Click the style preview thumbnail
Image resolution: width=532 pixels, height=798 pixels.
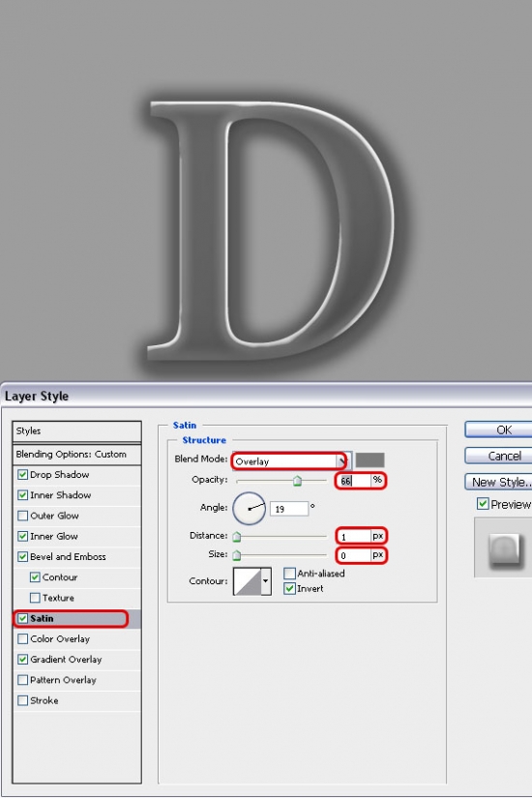pos(504,549)
